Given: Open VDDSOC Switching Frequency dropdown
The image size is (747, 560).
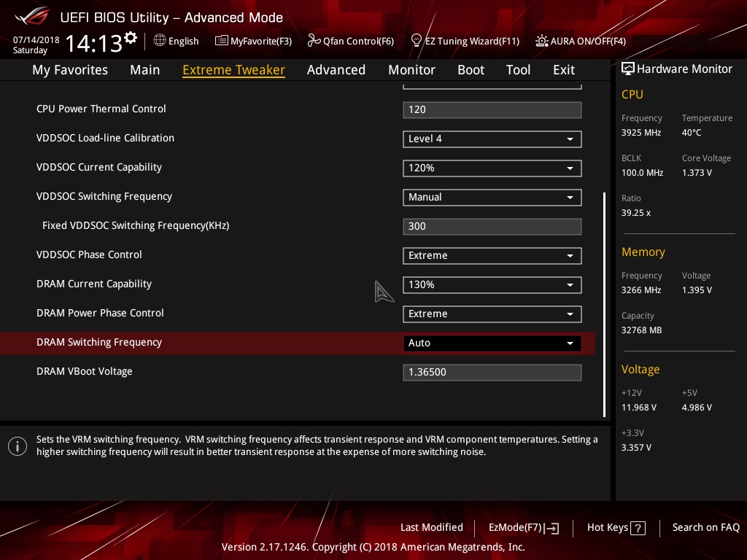Looking at the screenshot, I should coord(492,197).
